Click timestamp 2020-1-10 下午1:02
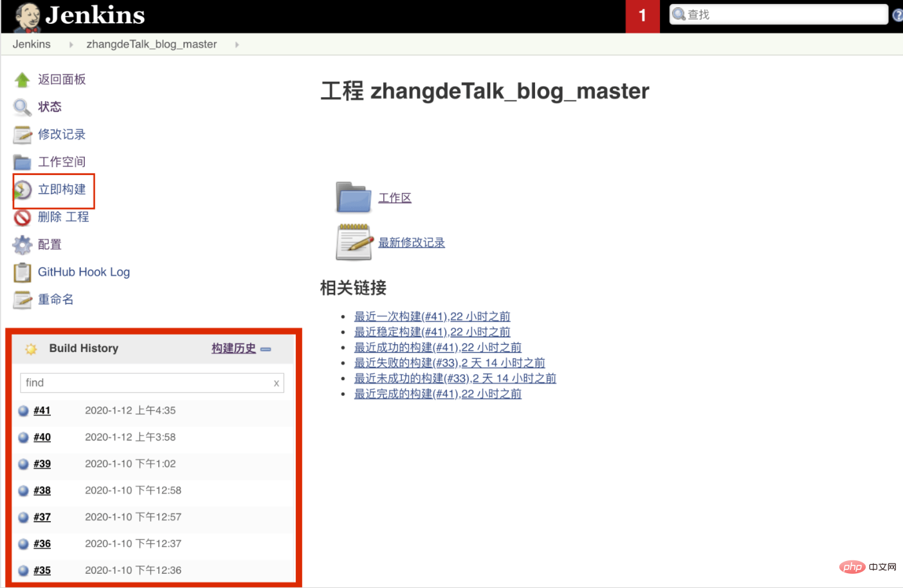903x588 pixels. coord(131,464)
